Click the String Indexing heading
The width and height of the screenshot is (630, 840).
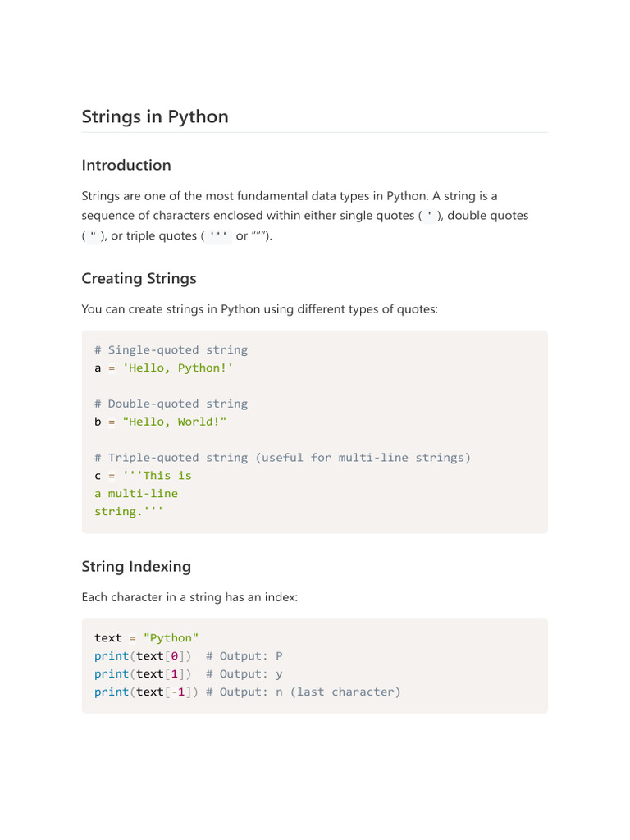tap(136, 566)
